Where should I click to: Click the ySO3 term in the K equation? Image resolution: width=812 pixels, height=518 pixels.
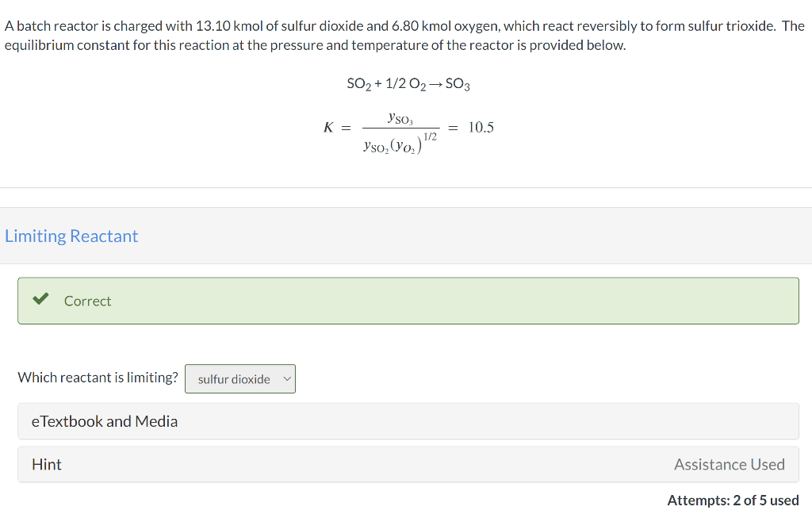click(400, 117)
